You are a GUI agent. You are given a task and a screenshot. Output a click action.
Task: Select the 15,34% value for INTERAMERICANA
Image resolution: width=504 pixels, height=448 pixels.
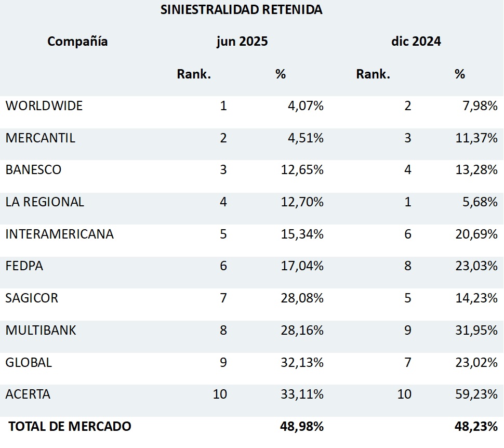coord(302,234)
